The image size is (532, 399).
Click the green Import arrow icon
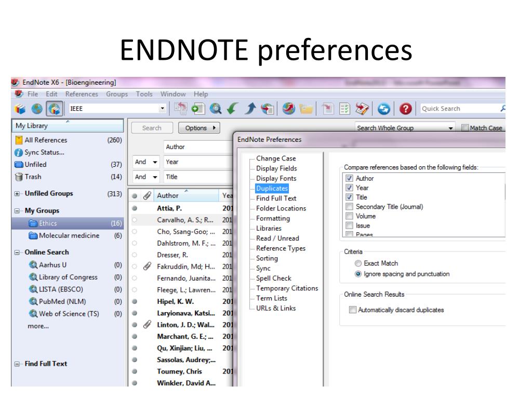pos(232,109)
